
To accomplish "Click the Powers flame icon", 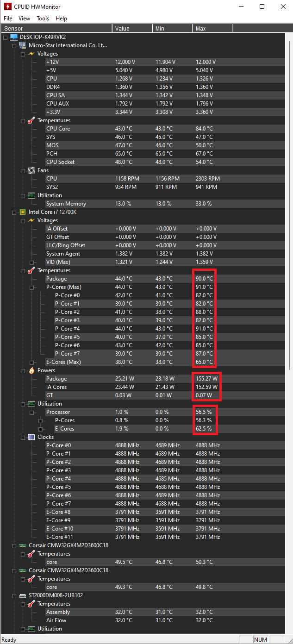I will (31, 370).
